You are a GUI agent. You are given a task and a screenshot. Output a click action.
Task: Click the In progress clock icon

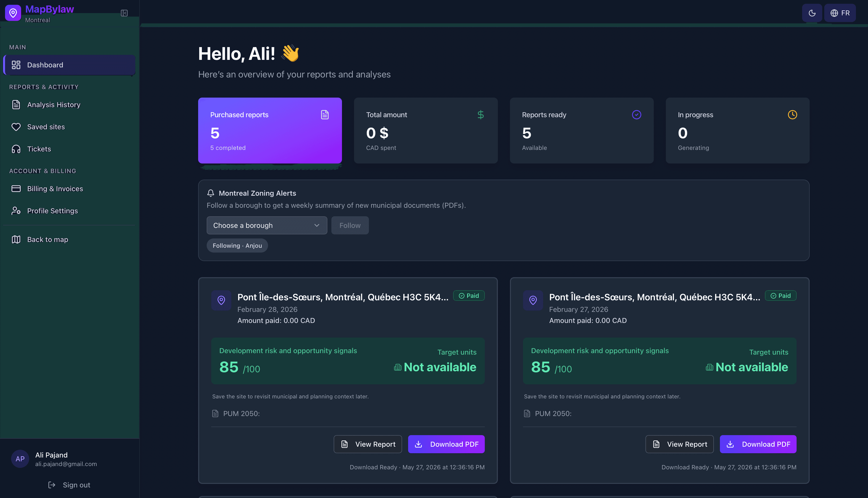793,115
